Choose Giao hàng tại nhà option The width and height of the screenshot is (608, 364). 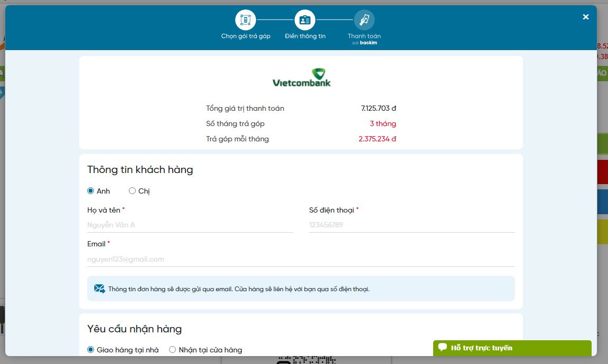click(x=91, y=350)
